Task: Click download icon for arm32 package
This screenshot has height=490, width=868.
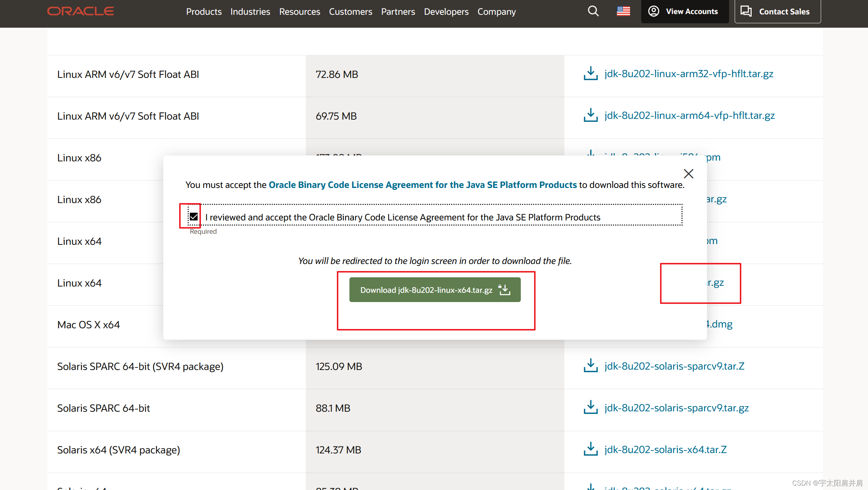Action: 591,73
